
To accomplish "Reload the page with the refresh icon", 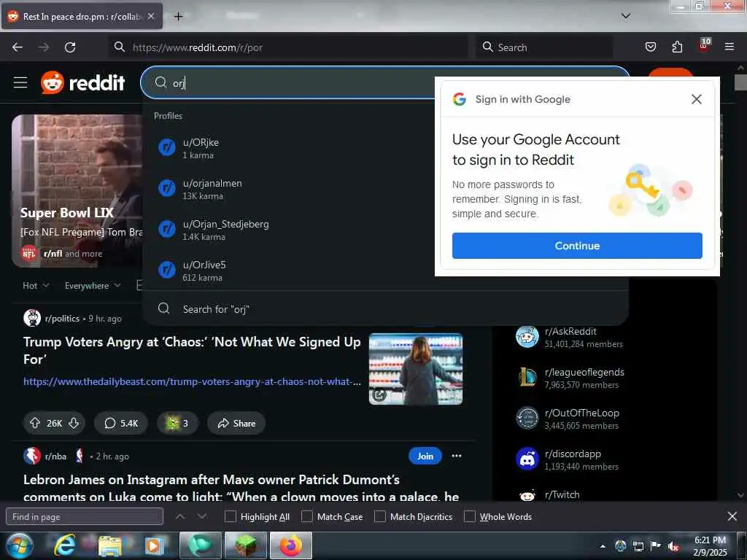I will [70, 47].
